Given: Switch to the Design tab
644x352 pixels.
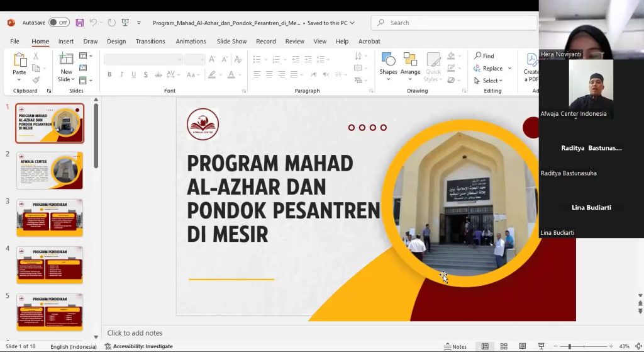Looking at the screenshot, I should coord(116,41).
